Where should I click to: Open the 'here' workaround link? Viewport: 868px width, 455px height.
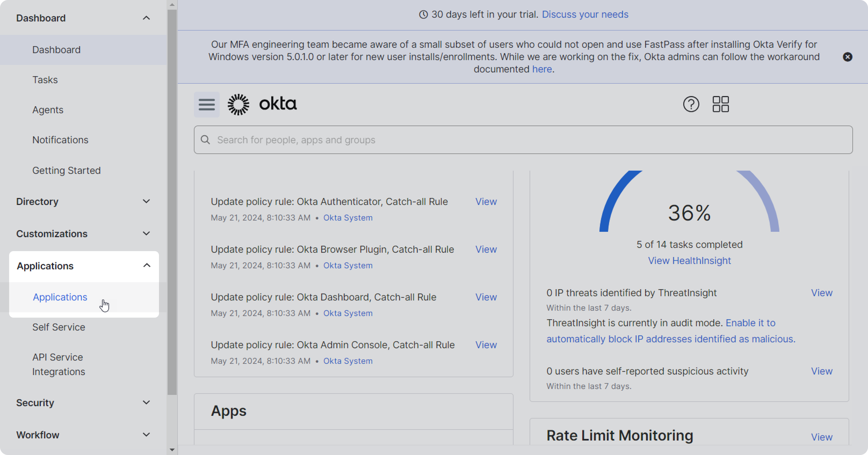click(x=542, y=69)
